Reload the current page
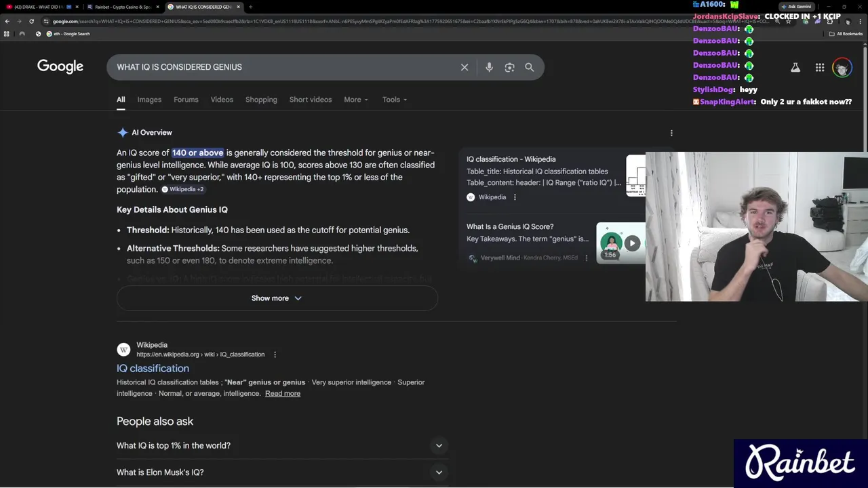The height and width of the screenshot is (488, 868). (31, 21)
